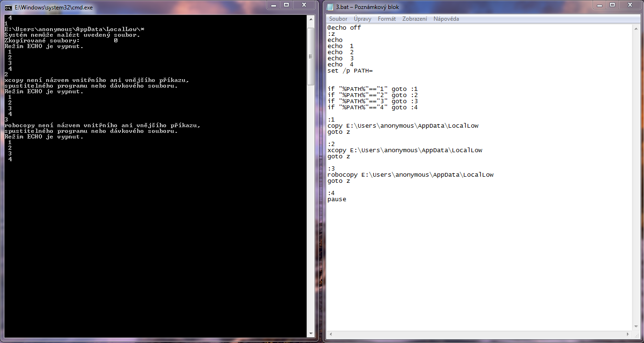644x343 pixels.
Task: Click the ":4" label line in Notepad
Action: coord(331,193)
